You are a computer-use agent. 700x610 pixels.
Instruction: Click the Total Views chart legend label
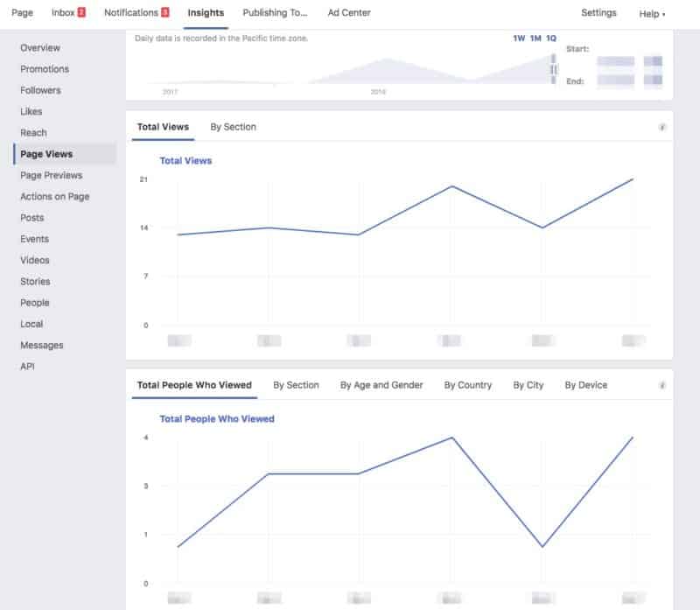[x=185, y=161]
